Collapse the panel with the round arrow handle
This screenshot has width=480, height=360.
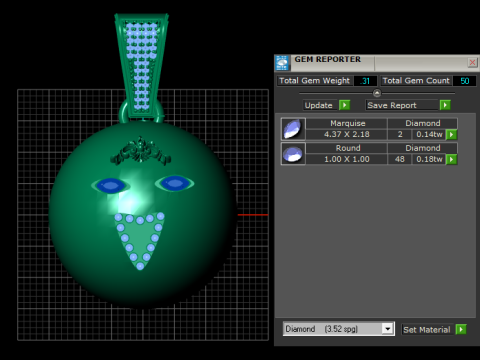(x=377, y=93)
